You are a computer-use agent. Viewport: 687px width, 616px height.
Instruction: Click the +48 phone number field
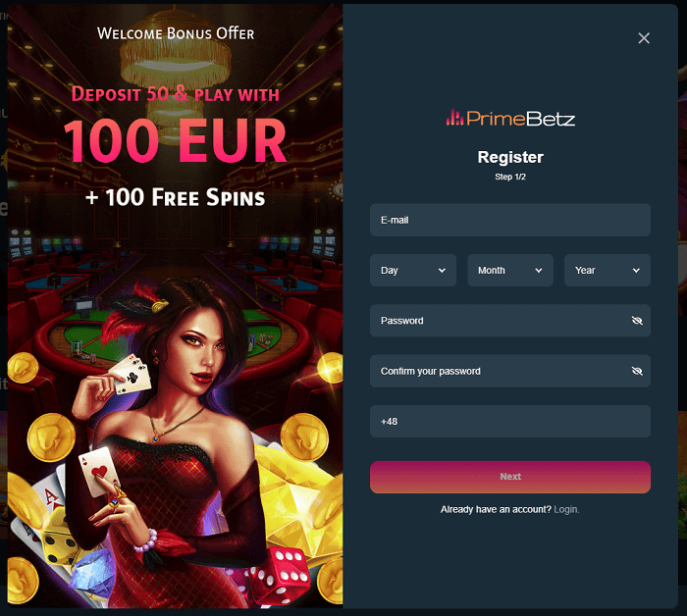510,421
